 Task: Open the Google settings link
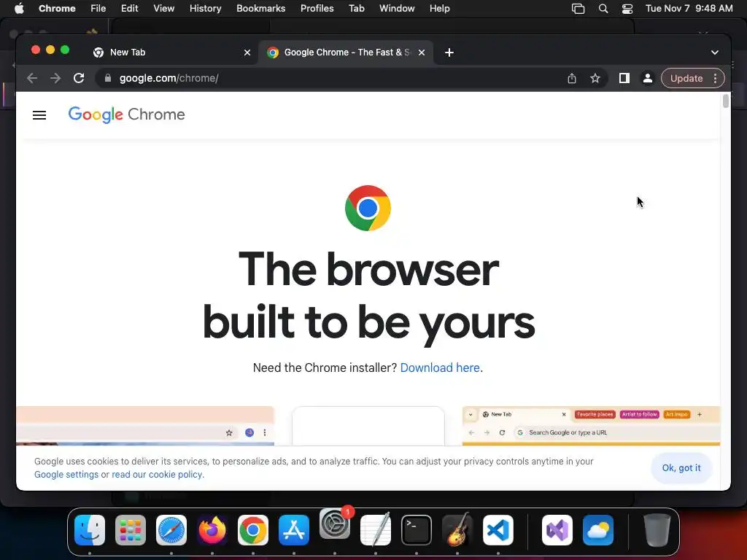[66, 474]
